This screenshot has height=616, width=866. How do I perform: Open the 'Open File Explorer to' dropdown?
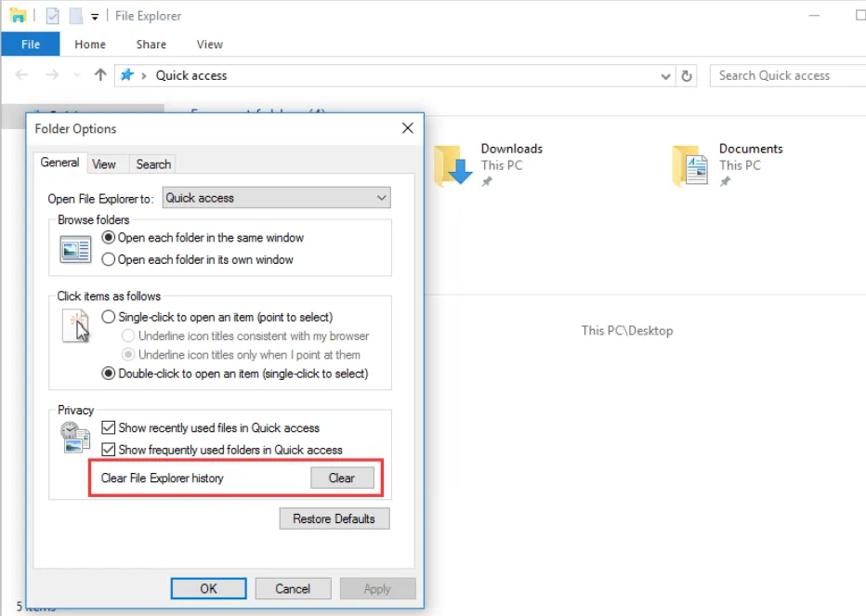(276, 198)
